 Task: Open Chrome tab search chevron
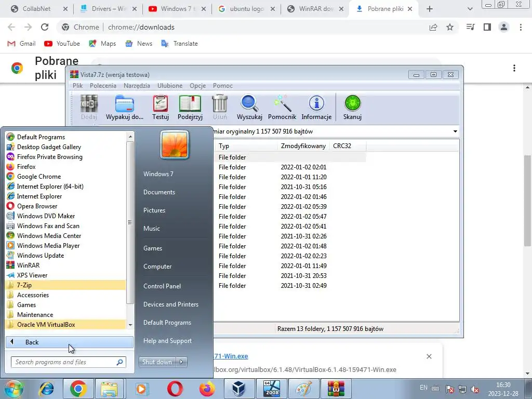[x=470, y=9]
